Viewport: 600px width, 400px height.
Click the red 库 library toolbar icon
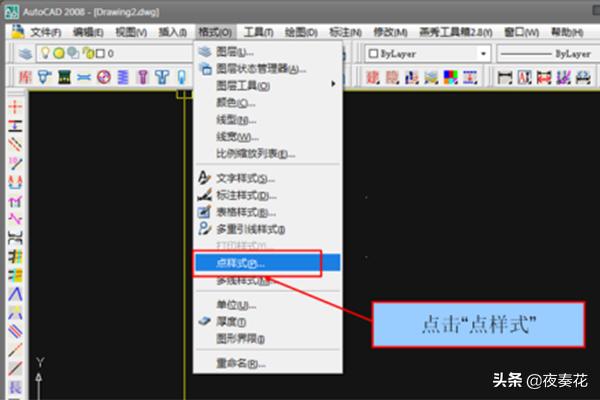pyautogui.click(x=25, y=77)
